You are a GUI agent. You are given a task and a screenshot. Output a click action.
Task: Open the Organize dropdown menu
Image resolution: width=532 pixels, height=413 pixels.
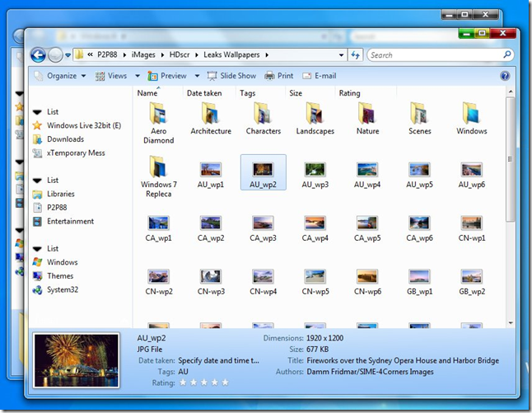[60, 76]
